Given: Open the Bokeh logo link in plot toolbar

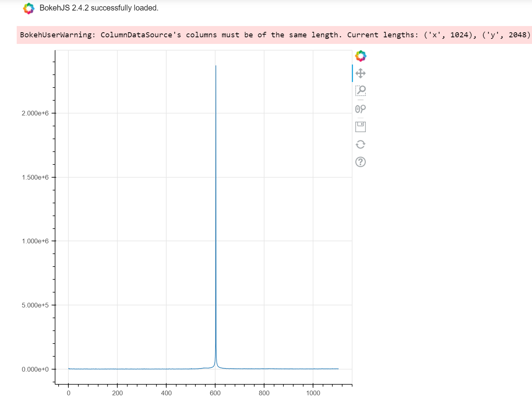Looking at the screenshot, I should pos(361,56).
